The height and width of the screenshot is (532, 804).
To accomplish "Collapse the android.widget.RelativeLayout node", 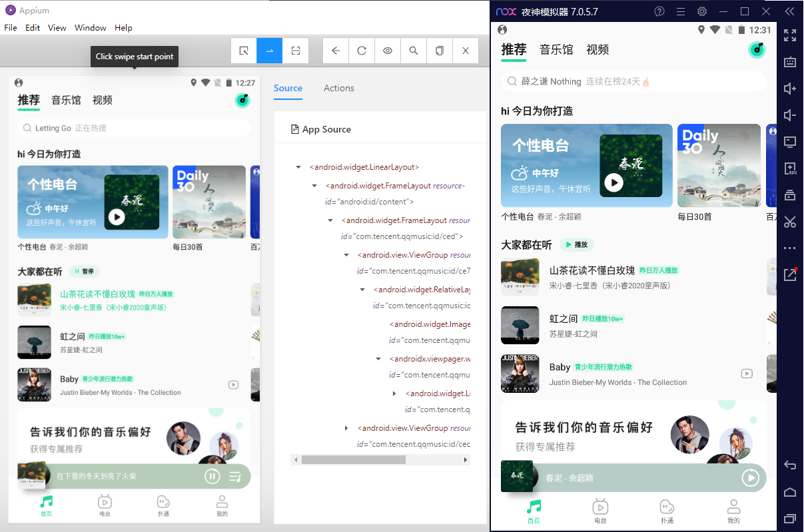I will tap(362, 290).
